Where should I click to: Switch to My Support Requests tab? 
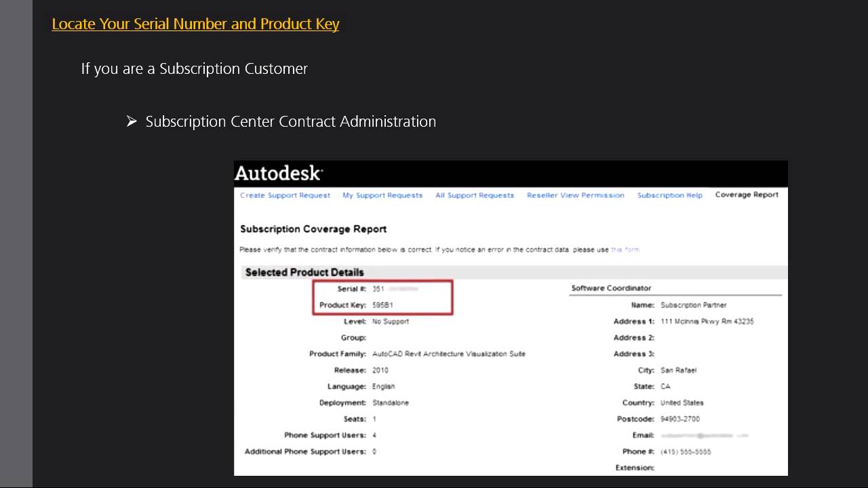(382, 195)
